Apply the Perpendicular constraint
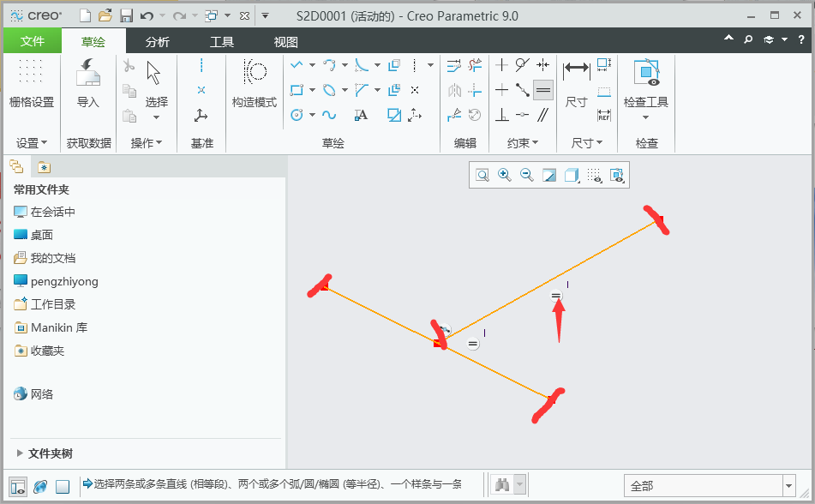 point(501,115)
